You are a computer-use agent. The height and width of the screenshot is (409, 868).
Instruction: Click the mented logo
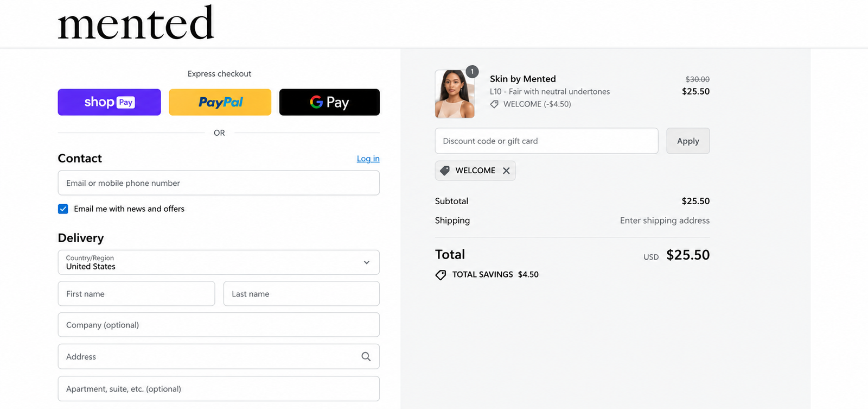pos(136,23)
